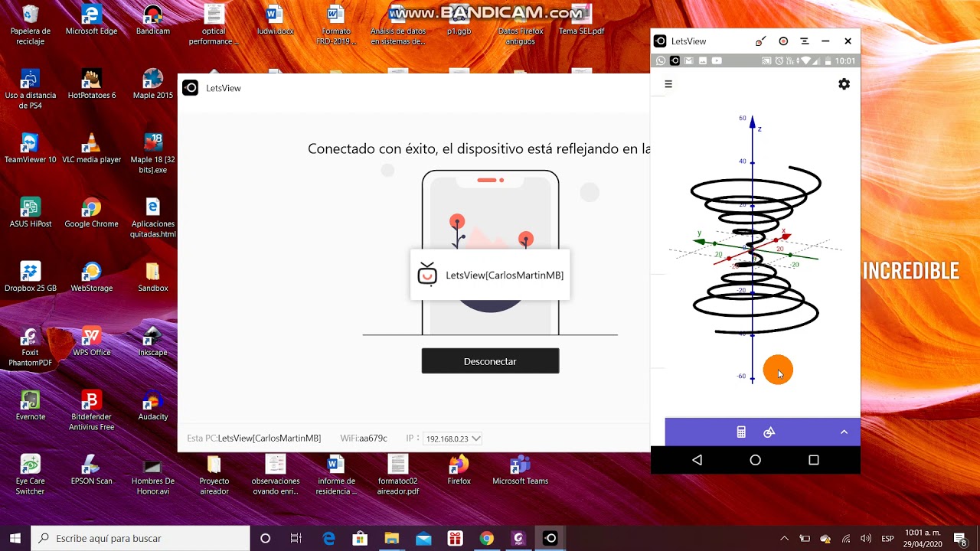Select formatoc02 aireador.pdf file
Screen dimensions: 980x551
tap(397, 474)
